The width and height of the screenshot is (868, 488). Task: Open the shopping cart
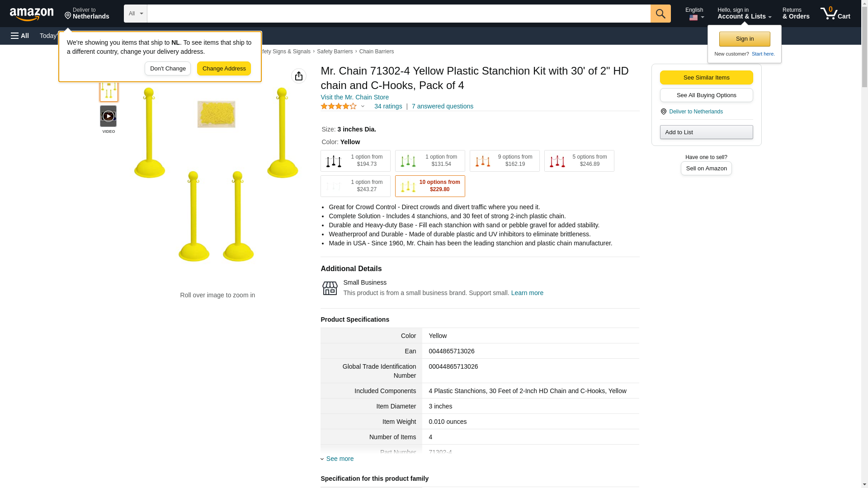pos(835,14)
